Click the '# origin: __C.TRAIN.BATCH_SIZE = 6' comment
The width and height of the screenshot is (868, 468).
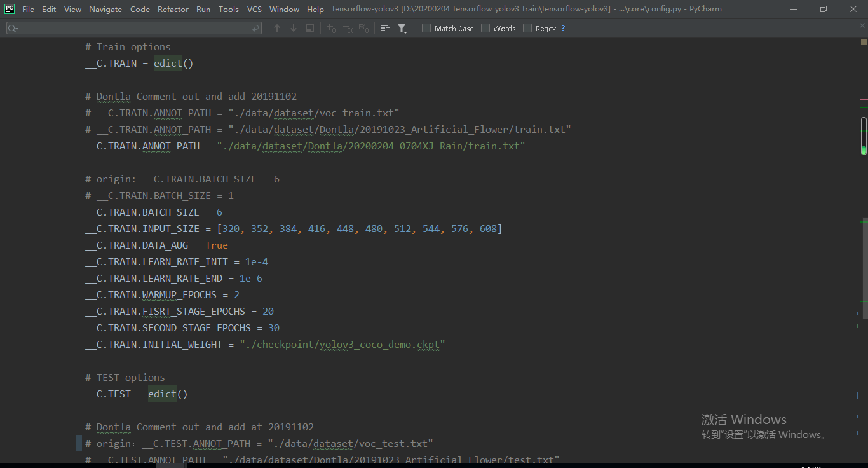point(182,179)
